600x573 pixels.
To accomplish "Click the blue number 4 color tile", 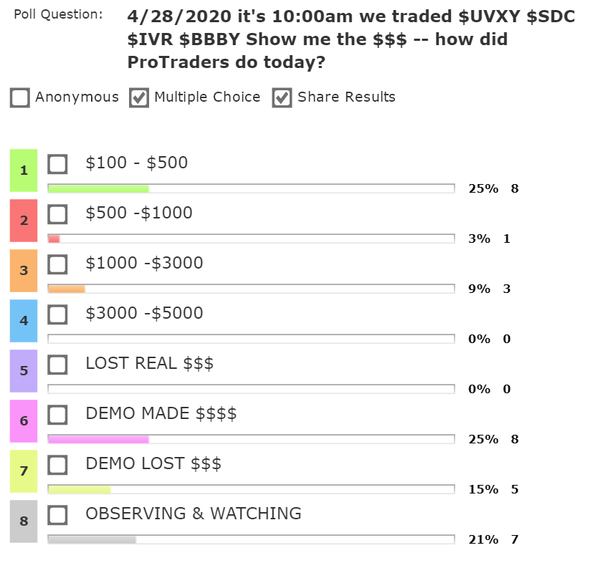I will (23, 320).
